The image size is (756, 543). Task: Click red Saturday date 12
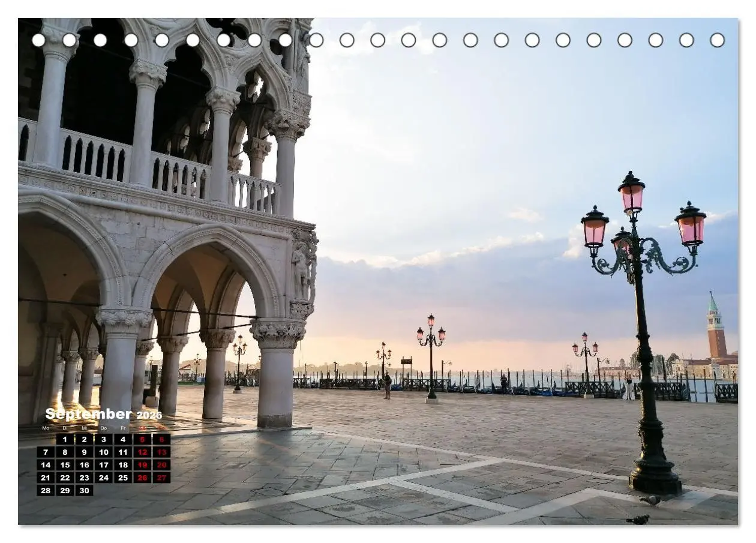[x=142, y=452]
